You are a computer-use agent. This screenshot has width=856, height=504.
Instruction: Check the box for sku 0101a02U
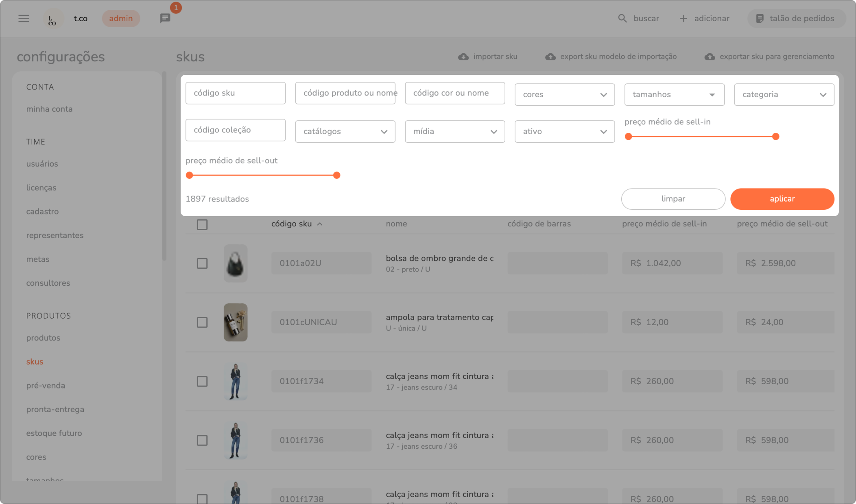202,263
